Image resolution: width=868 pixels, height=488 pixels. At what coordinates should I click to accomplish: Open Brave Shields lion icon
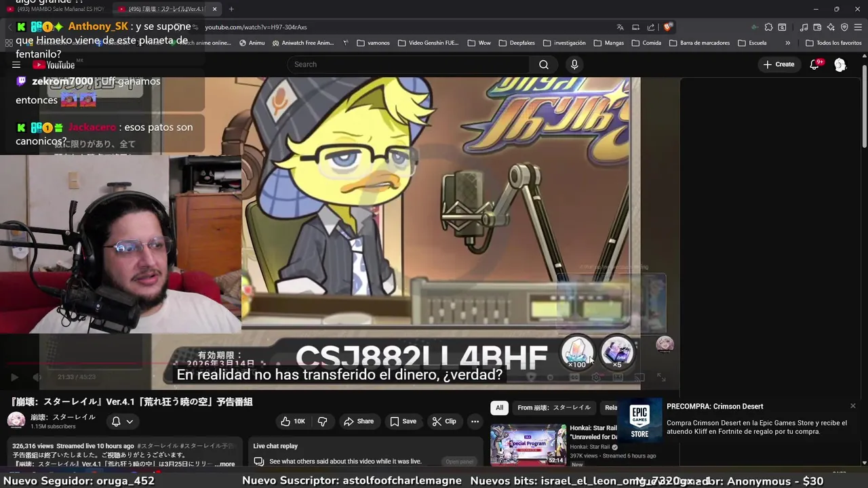[x=668, y=27]
